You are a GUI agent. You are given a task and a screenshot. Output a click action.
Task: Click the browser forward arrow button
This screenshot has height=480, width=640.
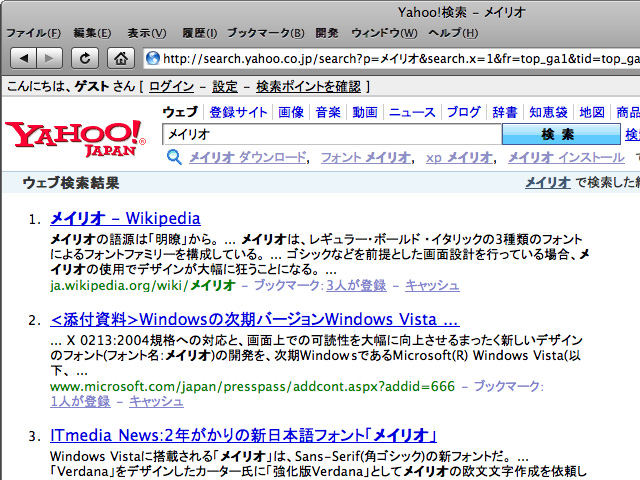pos(49,58)
